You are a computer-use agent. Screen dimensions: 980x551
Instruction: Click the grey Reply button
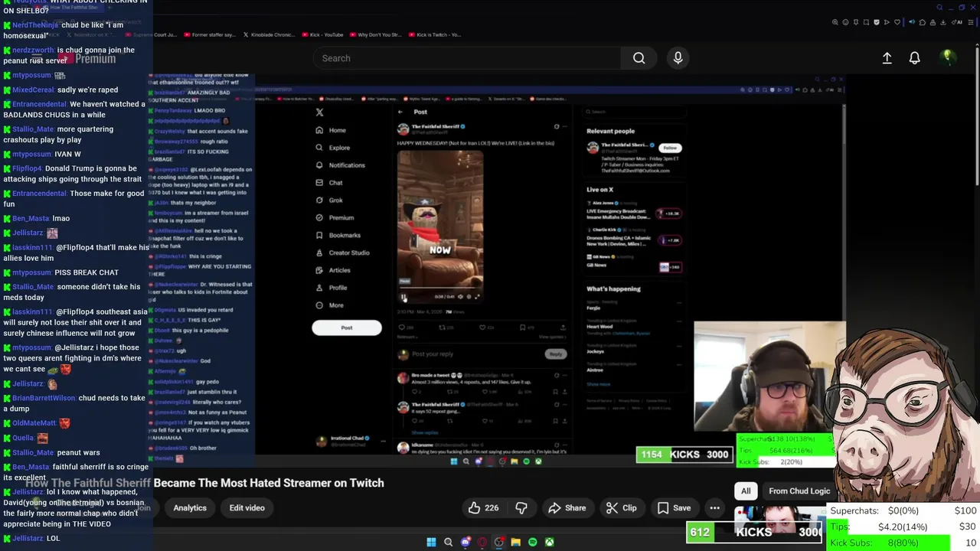556,354
